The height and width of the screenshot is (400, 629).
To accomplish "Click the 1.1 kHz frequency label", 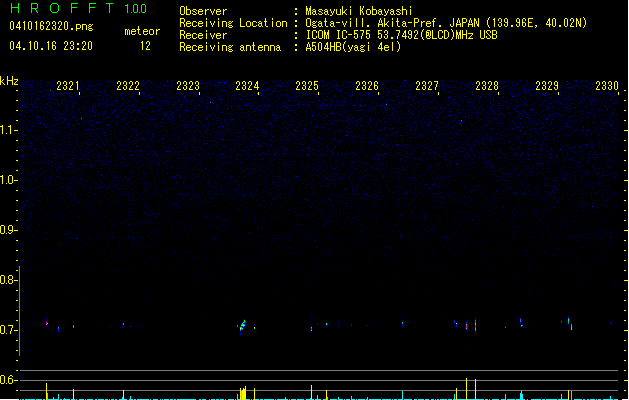I will click(x=8, y=130).
